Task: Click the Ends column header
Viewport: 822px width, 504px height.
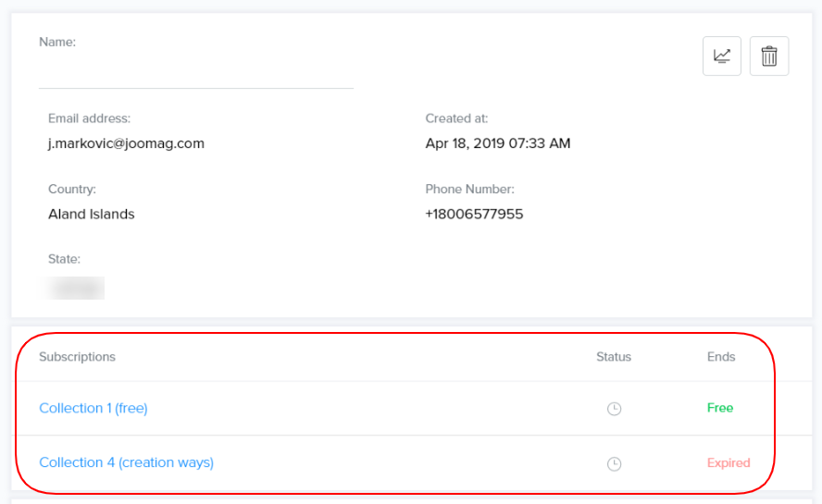Action: pyautogui.click(x=721, y=357)
